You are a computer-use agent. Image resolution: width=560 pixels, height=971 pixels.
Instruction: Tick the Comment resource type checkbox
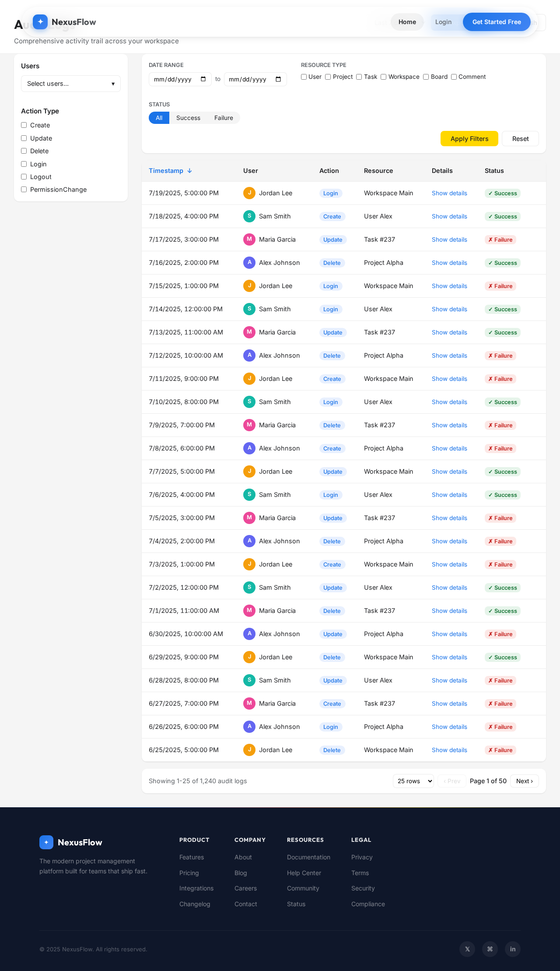(x=454, y=77)
